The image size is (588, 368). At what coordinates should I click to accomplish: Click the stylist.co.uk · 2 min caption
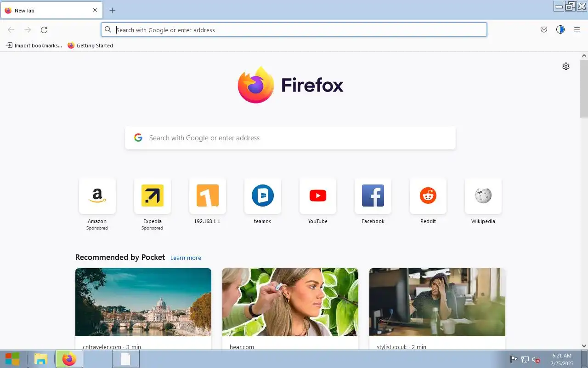[401, 347]
